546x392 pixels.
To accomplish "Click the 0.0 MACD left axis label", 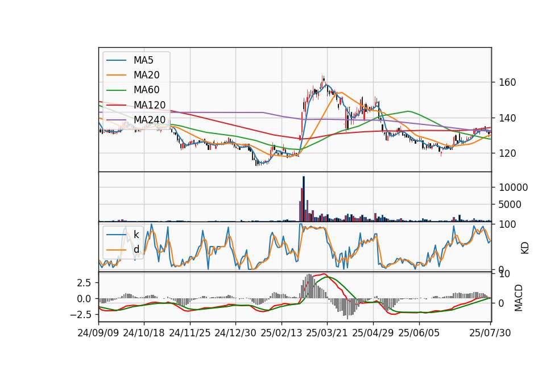I will pos(84,299).
